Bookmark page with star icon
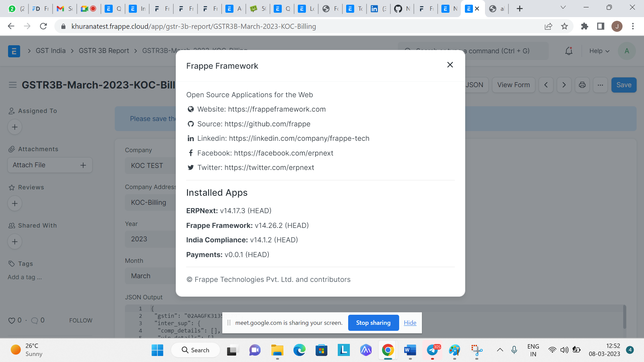 tap(565, 26)
